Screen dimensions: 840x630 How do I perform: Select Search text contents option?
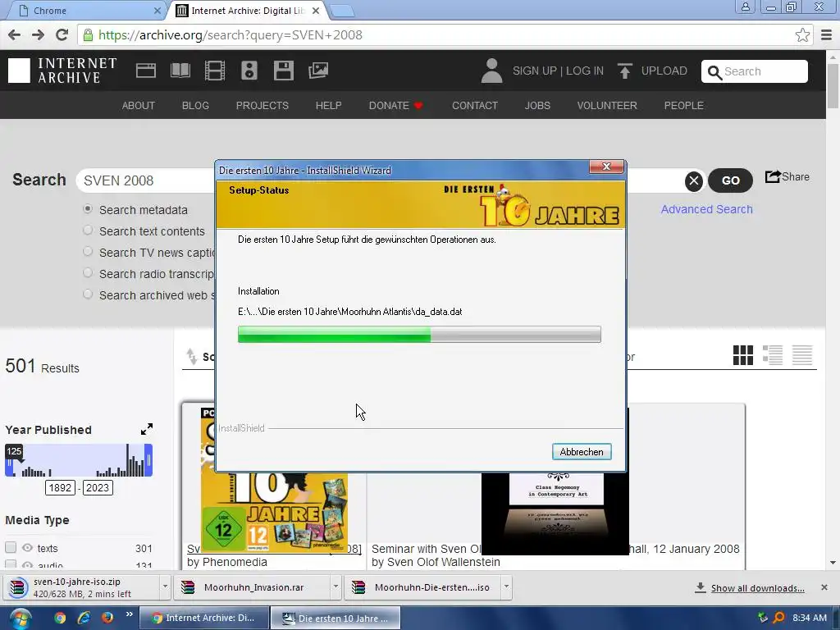(x=88, y=231)
